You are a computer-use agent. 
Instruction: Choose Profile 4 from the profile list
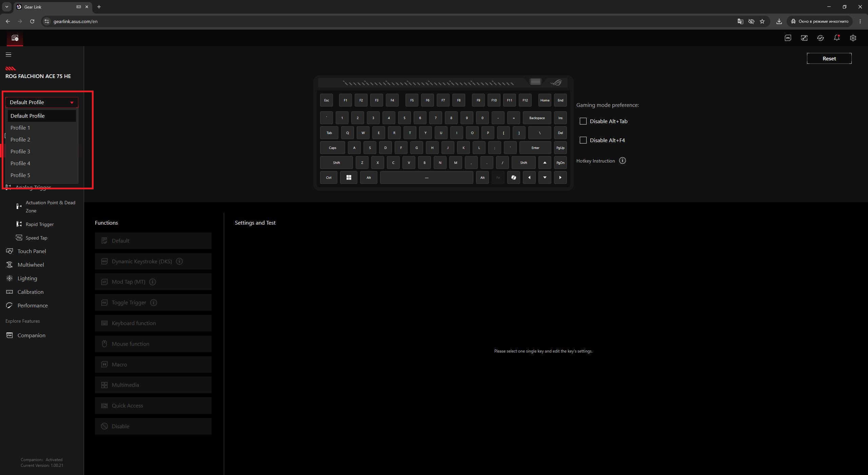coord(42,164)
